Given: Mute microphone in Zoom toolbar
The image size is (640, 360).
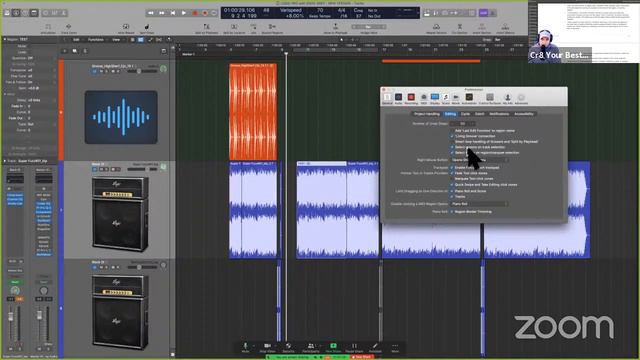Looking at the screenshot, I should (245, 348).
